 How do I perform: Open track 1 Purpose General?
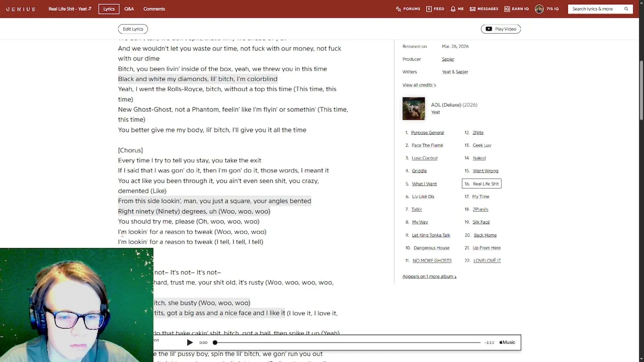427,133
